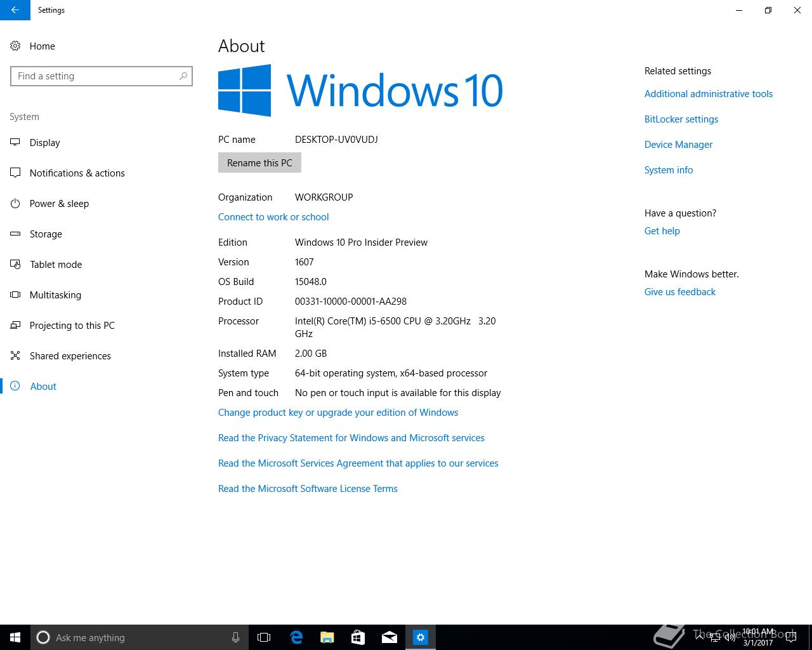Image resolution: width=812 pixels, height=650 pixels.
Task: Click the PC name value DESKTOP-UV0VUDJ
Action: click(336, 140)
